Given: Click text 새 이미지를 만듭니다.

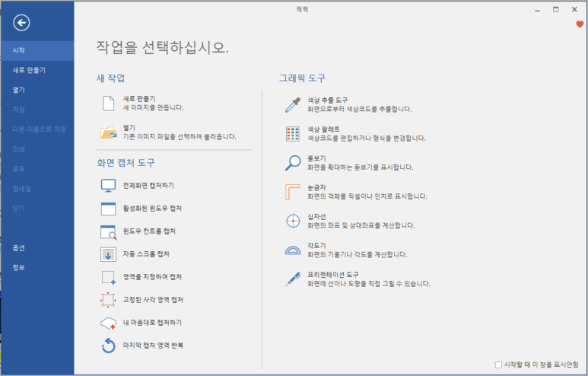Looking at the screenshot, I should click(x=154, y=107).
